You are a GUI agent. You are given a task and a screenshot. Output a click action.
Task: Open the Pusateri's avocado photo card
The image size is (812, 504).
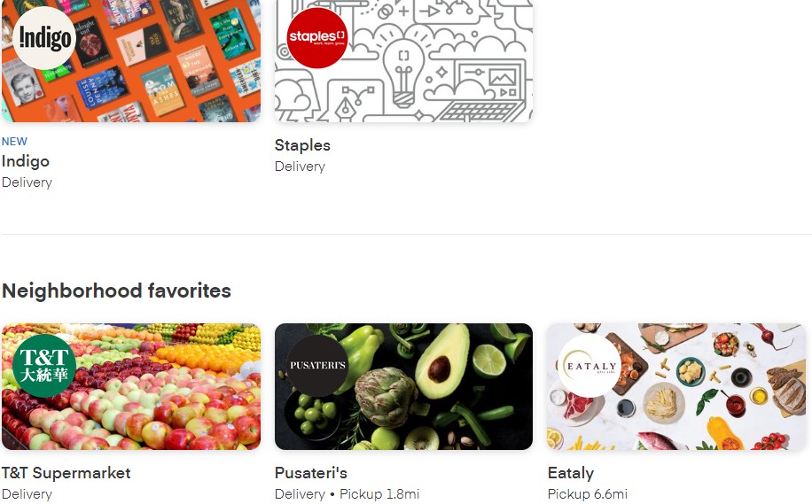tap(404, 386)
